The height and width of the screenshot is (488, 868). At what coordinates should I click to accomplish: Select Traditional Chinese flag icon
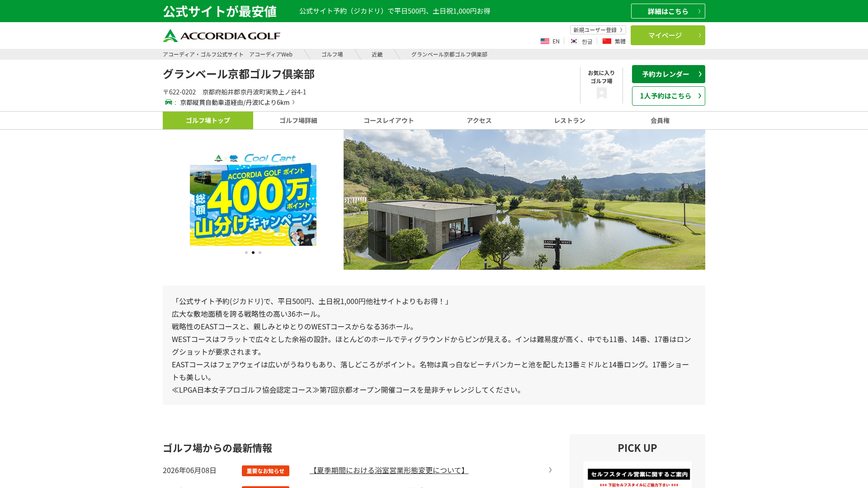click(x=607, y=41)
